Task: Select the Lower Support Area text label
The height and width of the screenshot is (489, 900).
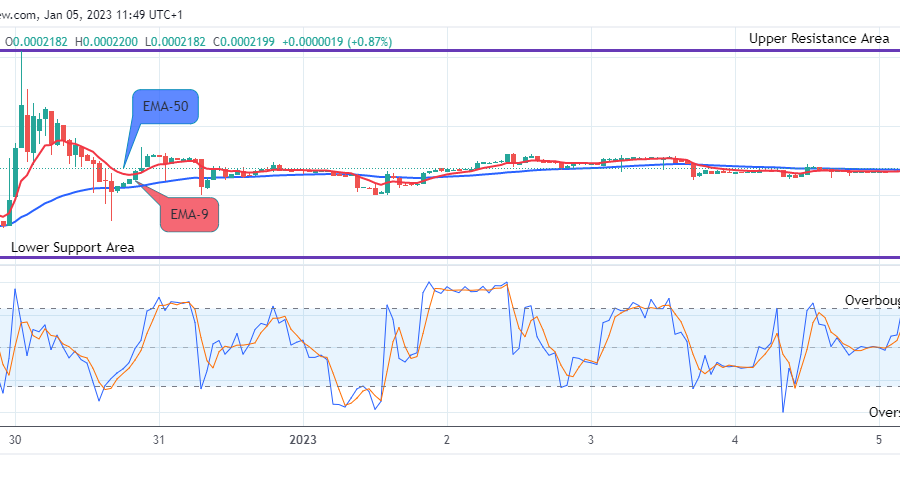Action: (x=72, y=247)
